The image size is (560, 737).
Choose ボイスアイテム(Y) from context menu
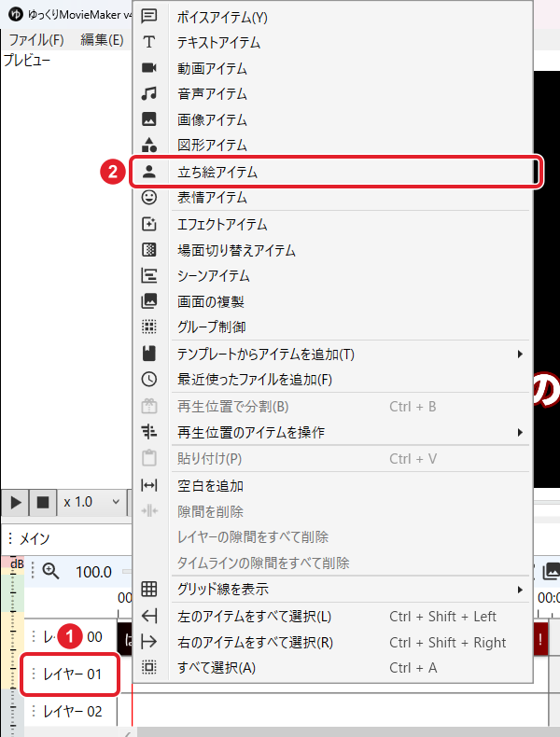coord(332,18)
